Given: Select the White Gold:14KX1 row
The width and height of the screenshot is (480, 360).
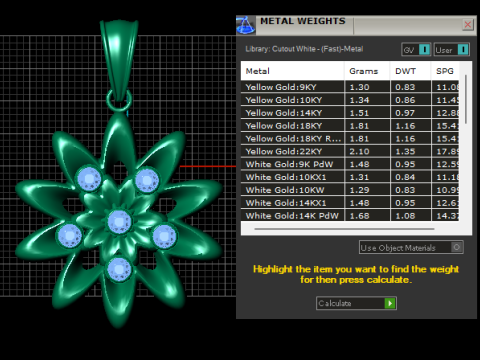Looking at the screenshot, I should [350, 203].
